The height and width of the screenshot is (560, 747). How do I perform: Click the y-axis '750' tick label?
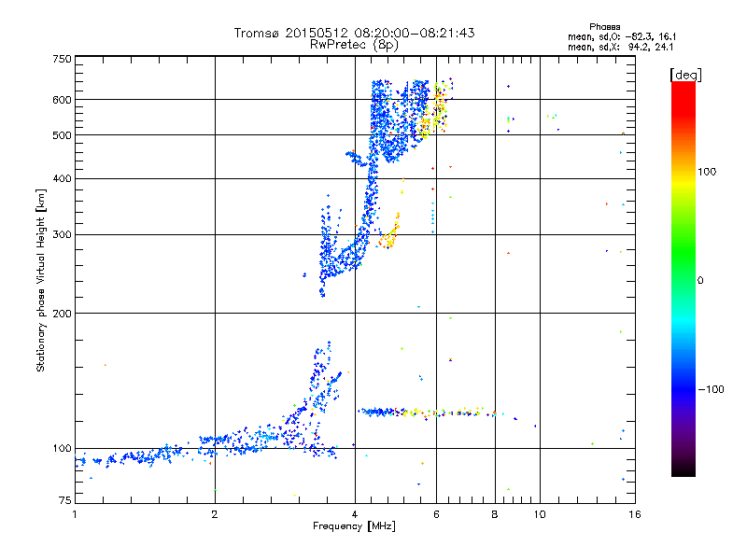(x=62, y=59)
